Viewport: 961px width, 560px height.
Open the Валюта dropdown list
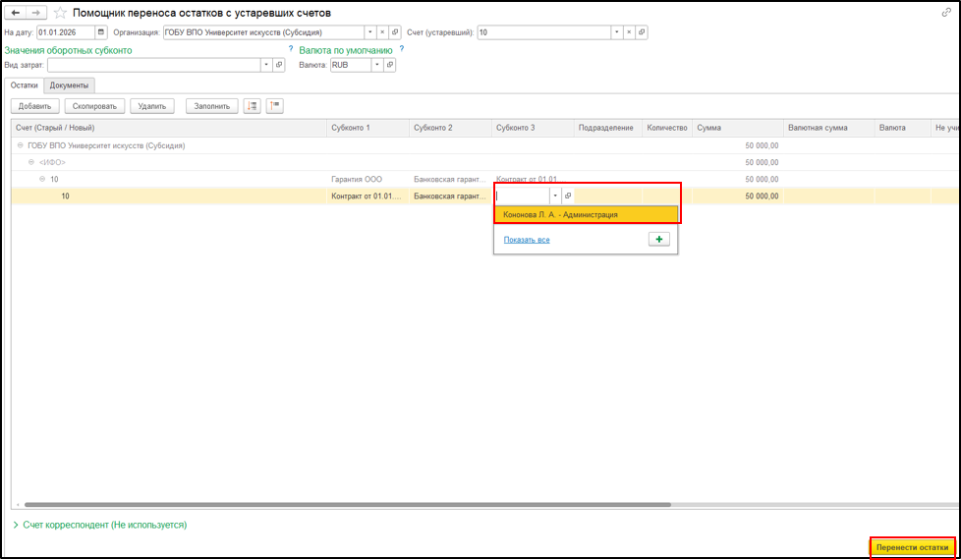coord(377,65)
